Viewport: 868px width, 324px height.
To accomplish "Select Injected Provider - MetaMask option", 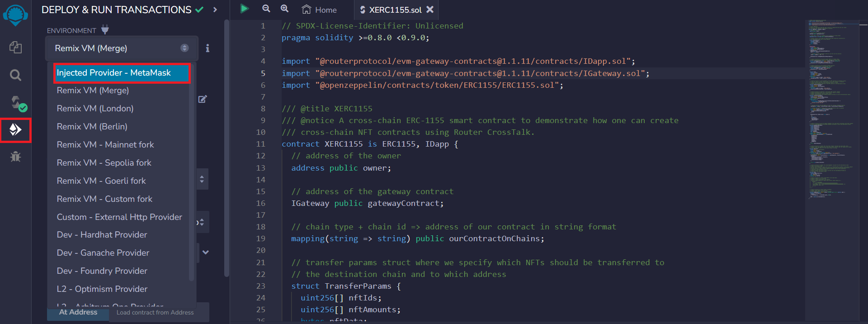I will 121,73.
